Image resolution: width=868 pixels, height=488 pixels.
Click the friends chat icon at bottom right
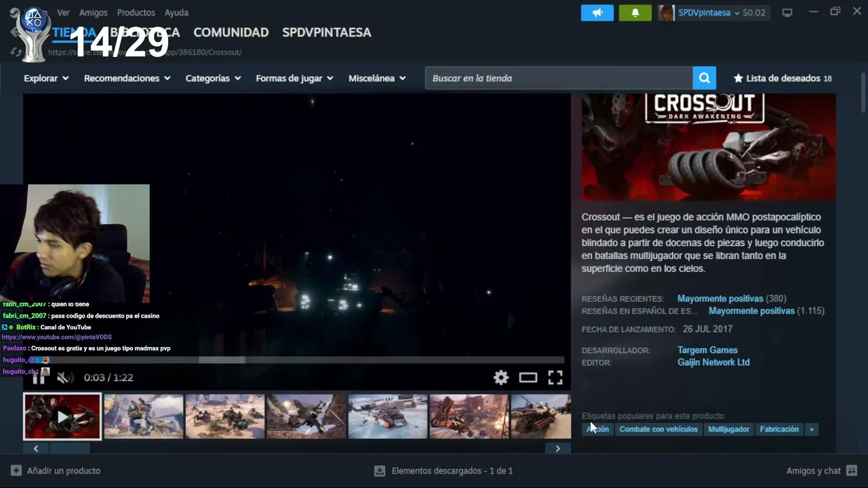click(852, 470)
